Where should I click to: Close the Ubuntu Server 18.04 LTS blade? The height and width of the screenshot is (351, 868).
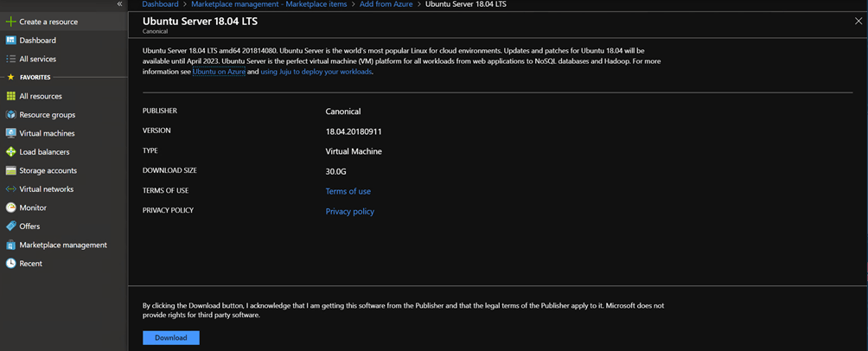point(858,21)
